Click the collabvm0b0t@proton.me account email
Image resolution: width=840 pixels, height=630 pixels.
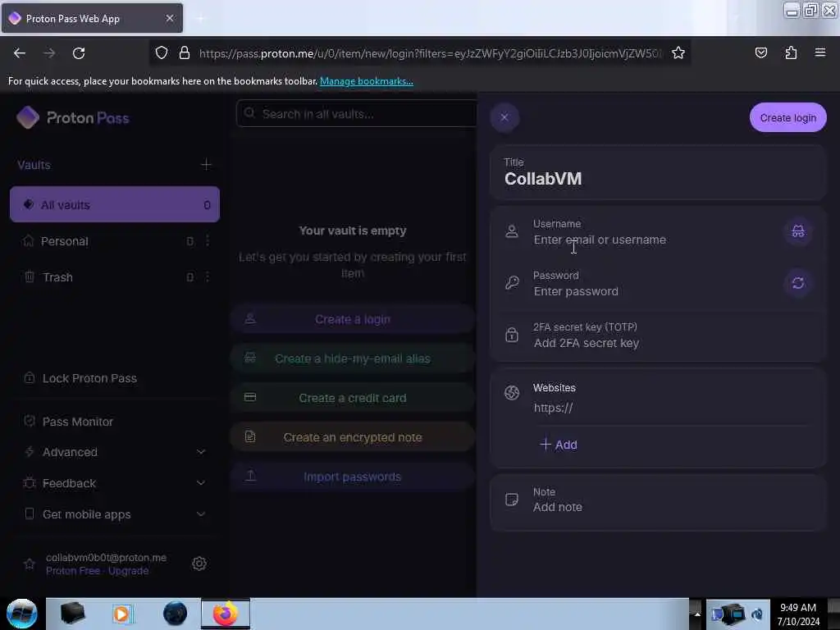click(106, 558)
